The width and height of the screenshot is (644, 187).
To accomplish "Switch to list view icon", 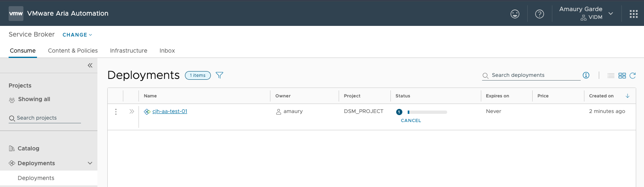I will click(x=611, y=76).
